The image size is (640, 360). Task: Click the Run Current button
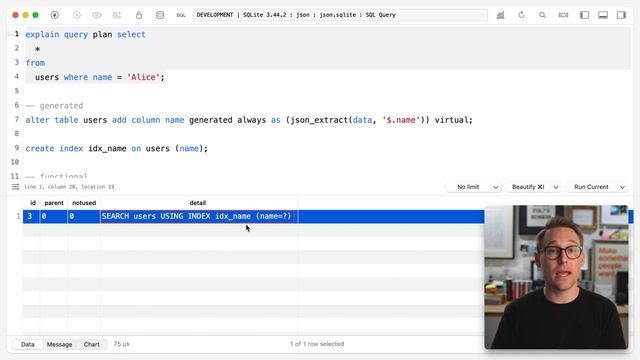[x=591, y=187]
